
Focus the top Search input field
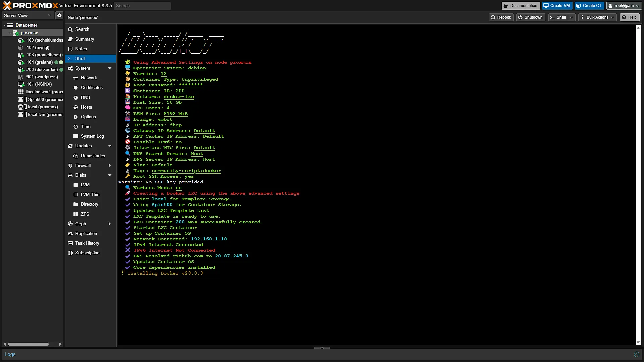142,6
